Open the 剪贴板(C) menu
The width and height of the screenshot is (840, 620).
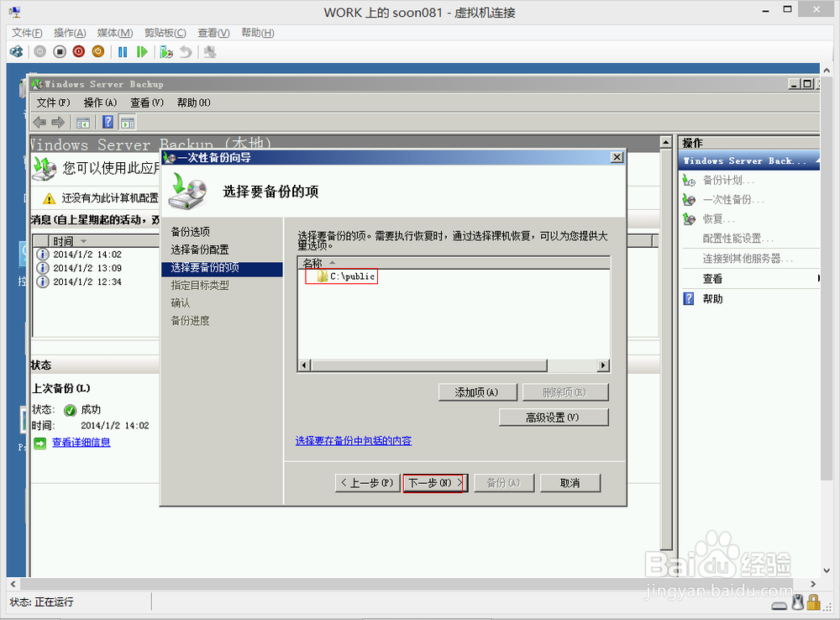[165, 33]
